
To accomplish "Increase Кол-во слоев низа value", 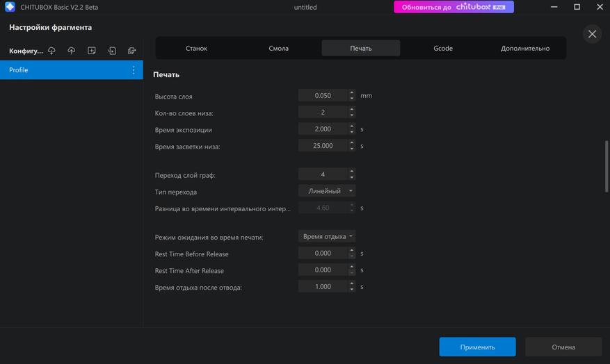I will tap(352, 110).
